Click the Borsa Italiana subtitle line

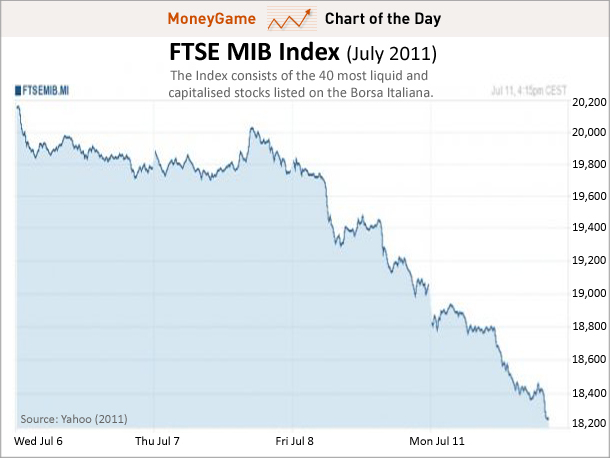pos(304,92)
